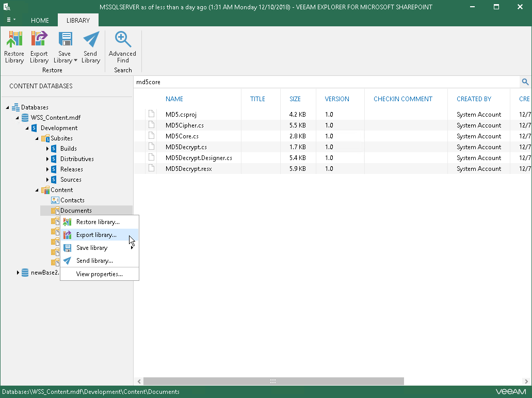Select the MD5Core.cs file name

pyautogui.click(x=182, y=136)
